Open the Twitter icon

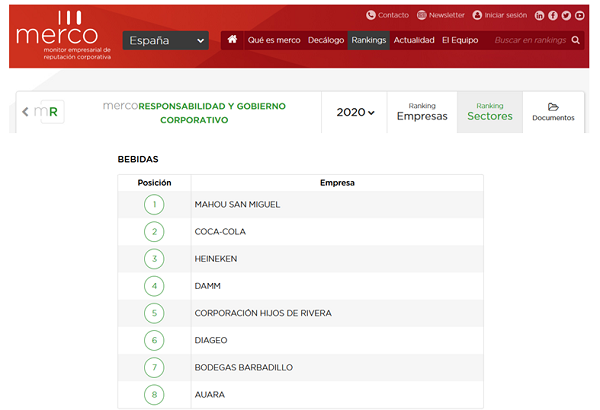coord(566,15)
